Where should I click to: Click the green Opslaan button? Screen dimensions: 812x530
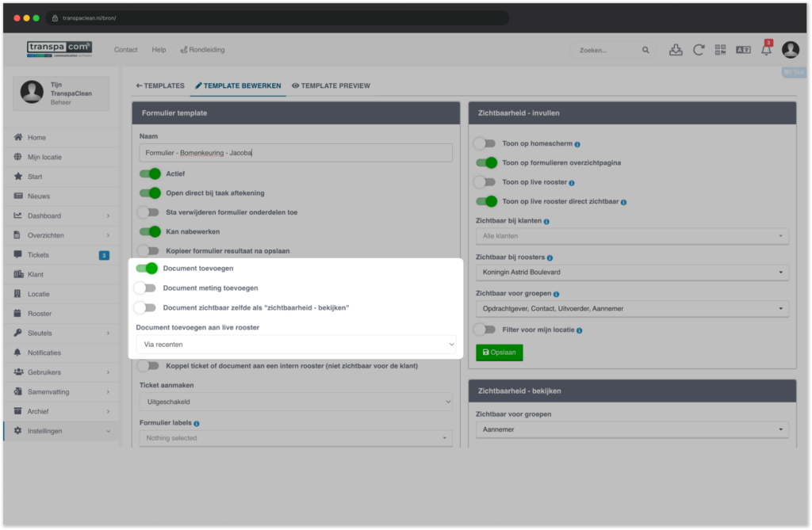pos(500,353)
